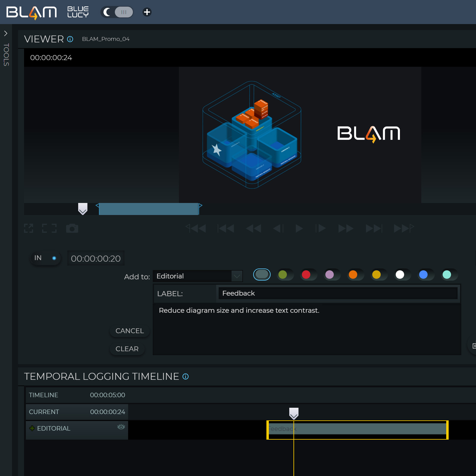476x476 pixels.
Task: Click the note text area about diagram size
Action: click(x=307, y=330)
